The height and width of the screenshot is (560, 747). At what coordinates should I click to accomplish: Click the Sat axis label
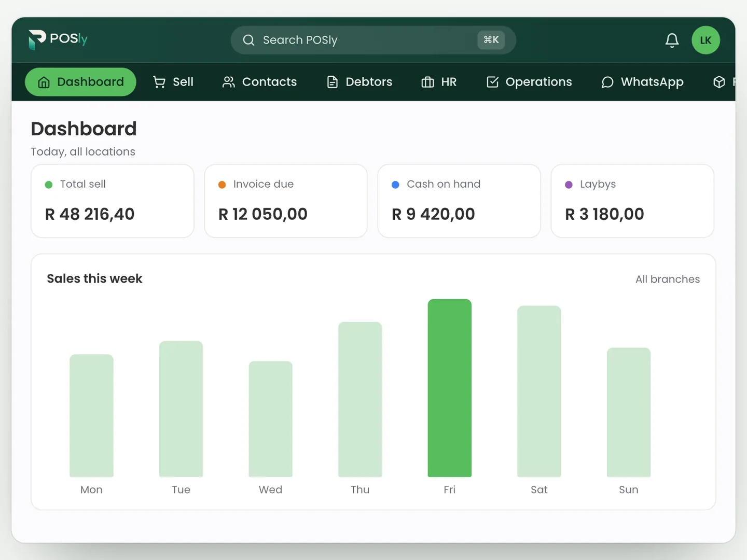pyautogui.click(x=539, y=489)
